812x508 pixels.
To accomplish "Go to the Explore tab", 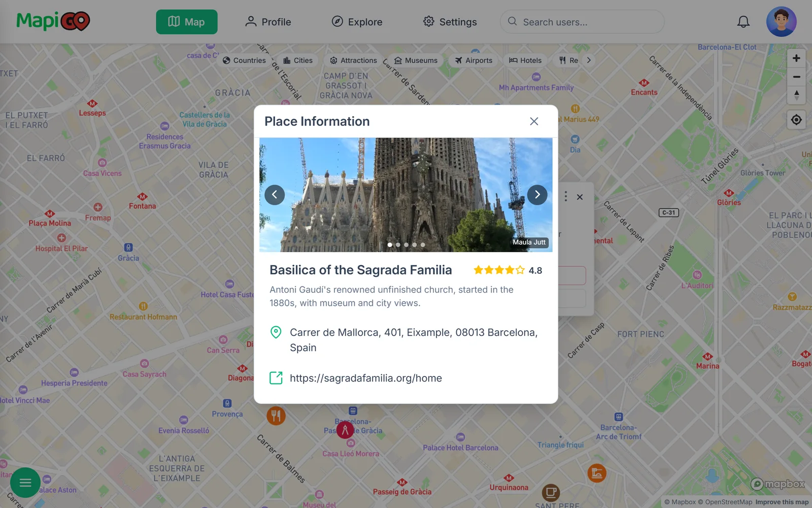I will click(x=357, y=22).
